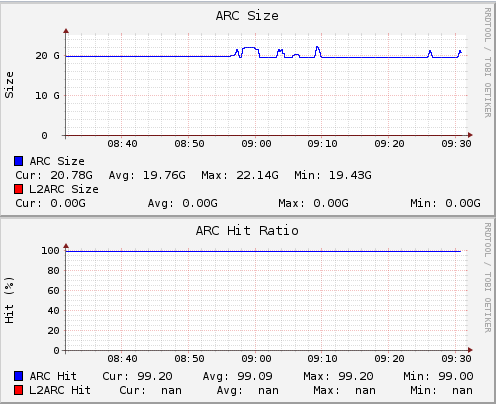
Task: Click the 09:30 time label on ARC Size graph
Action: point(456,144)
